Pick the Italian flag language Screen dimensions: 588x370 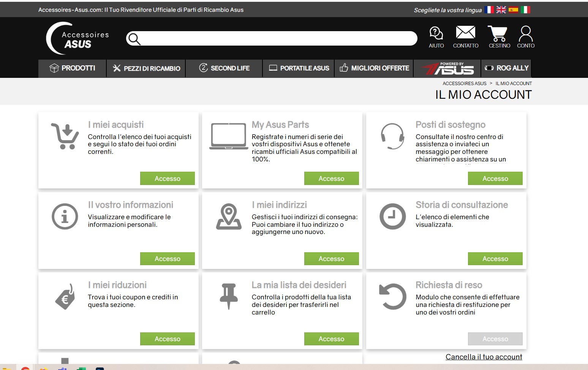tap(525, 10)
